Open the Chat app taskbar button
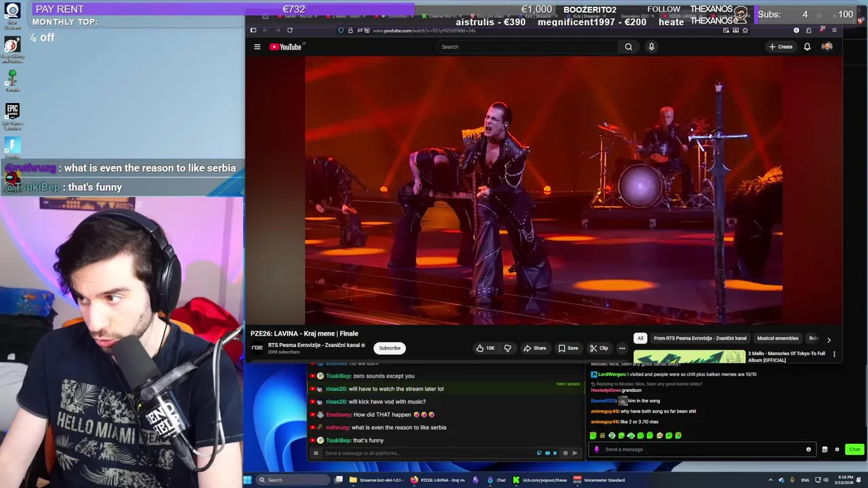 point(497,480)
